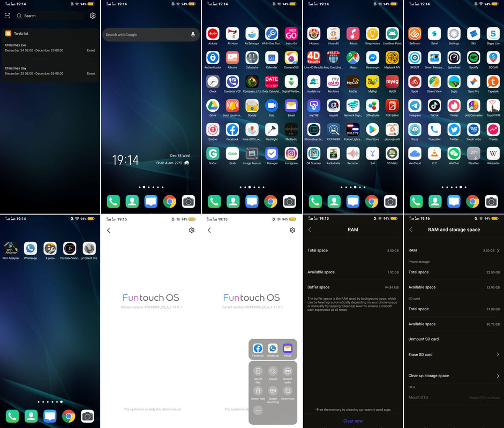Open the MyDigi app
The image size is (504, 428).
pyautogui.click(x=373, y=81)
